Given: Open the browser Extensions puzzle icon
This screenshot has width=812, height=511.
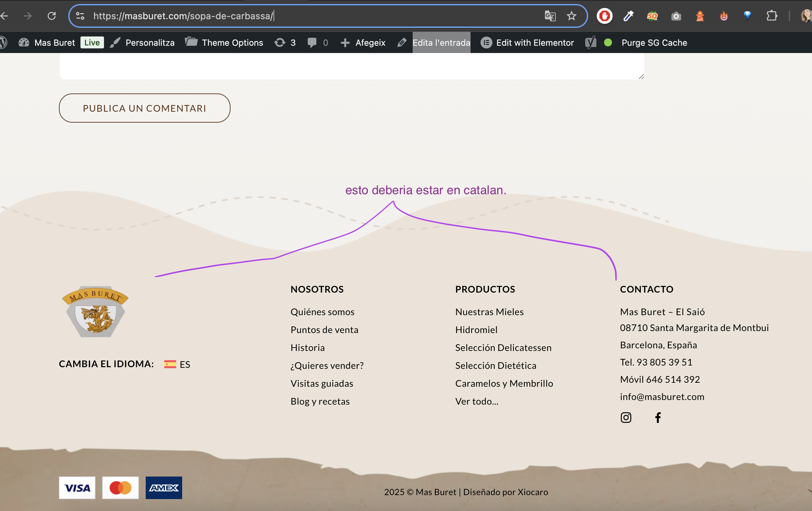Looking at the screenshot, I should click(x=772, y=16).
